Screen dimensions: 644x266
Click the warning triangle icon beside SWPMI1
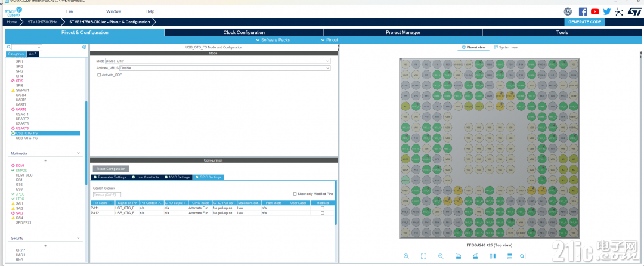click(x=13, y=90)
